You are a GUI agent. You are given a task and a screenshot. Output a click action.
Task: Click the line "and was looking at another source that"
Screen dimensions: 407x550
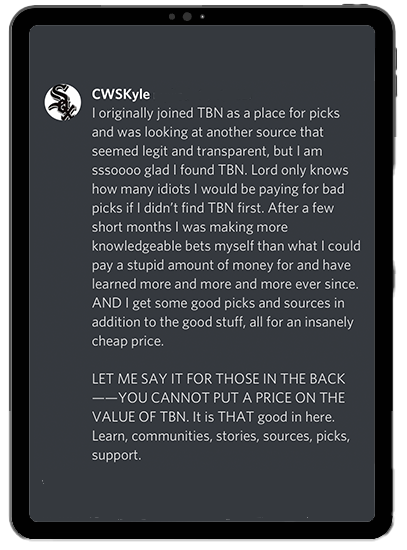point(208,132)
